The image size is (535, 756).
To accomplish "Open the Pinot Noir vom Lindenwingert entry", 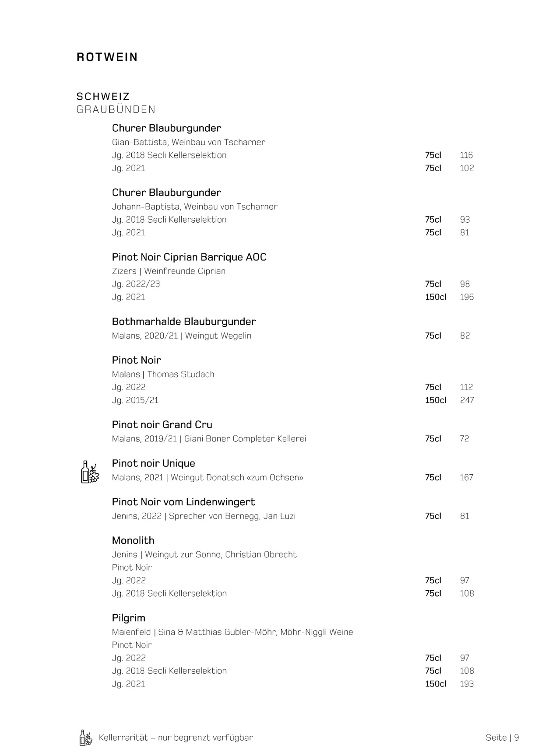I will tap(183, 502).
